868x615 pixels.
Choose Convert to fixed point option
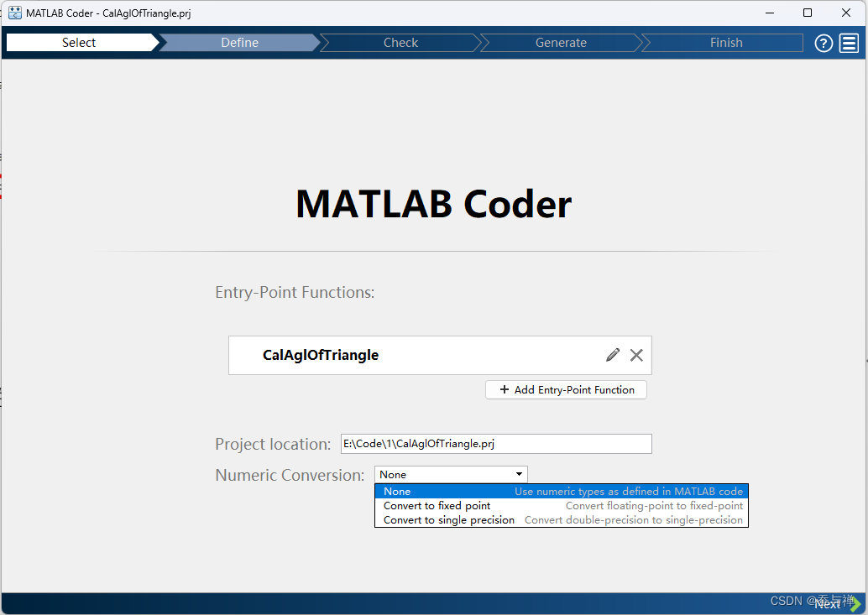[562, 505]
